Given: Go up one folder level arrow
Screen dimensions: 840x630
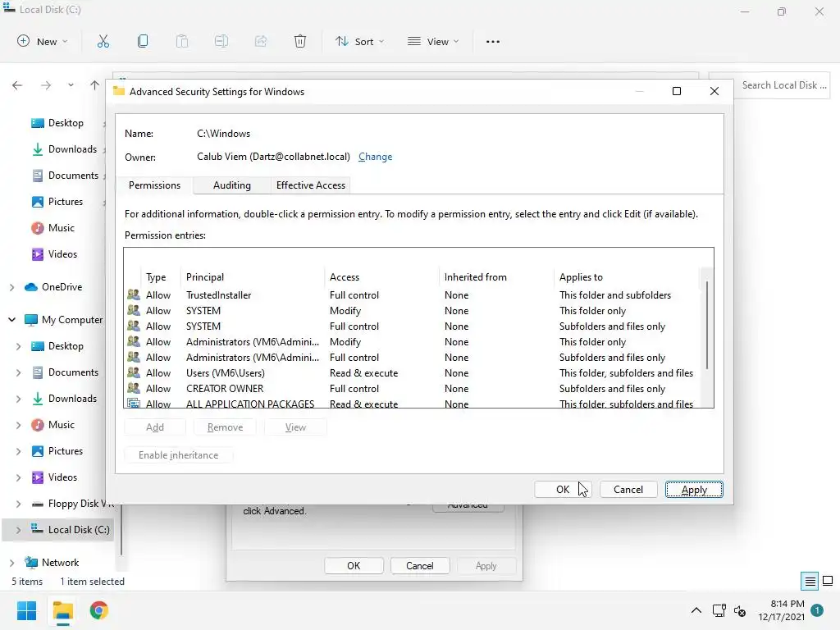Looking at the screenshot, I should point(95,85).
